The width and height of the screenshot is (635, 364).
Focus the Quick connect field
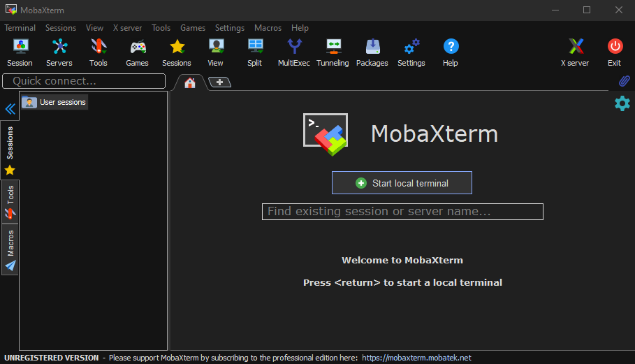coord(84,81)
